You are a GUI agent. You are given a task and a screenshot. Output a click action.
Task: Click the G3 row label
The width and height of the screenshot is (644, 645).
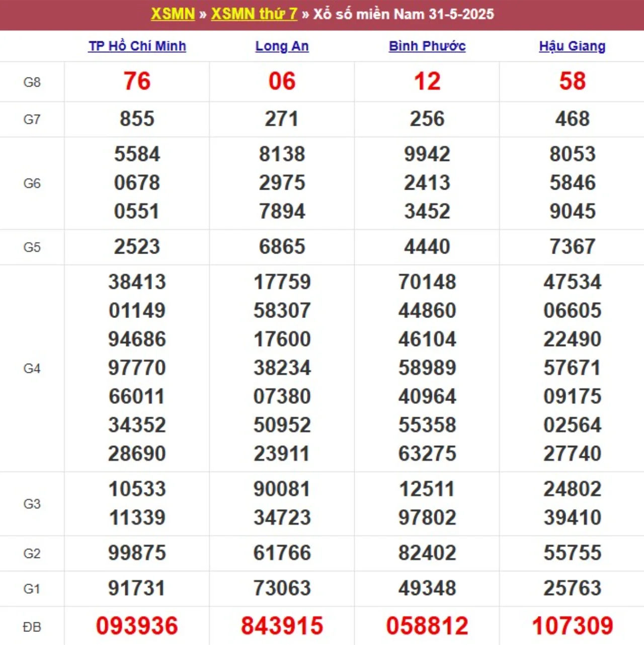pyautogui.click(x=32, y=504)
